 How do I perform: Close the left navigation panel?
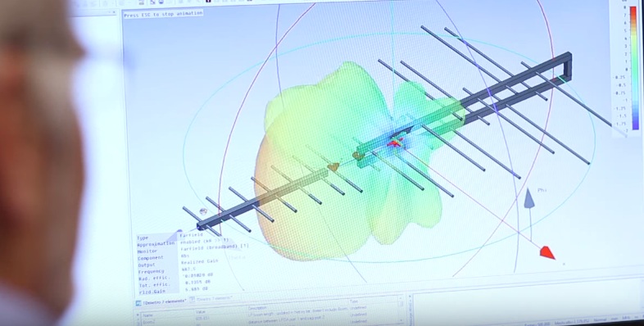[x=114, y=13]
